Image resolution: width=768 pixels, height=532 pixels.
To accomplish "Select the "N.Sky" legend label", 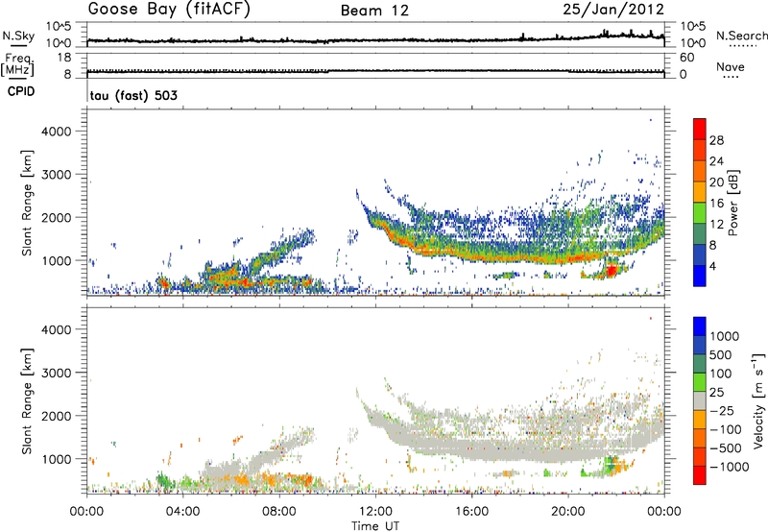I will click(x=18, y=36).
